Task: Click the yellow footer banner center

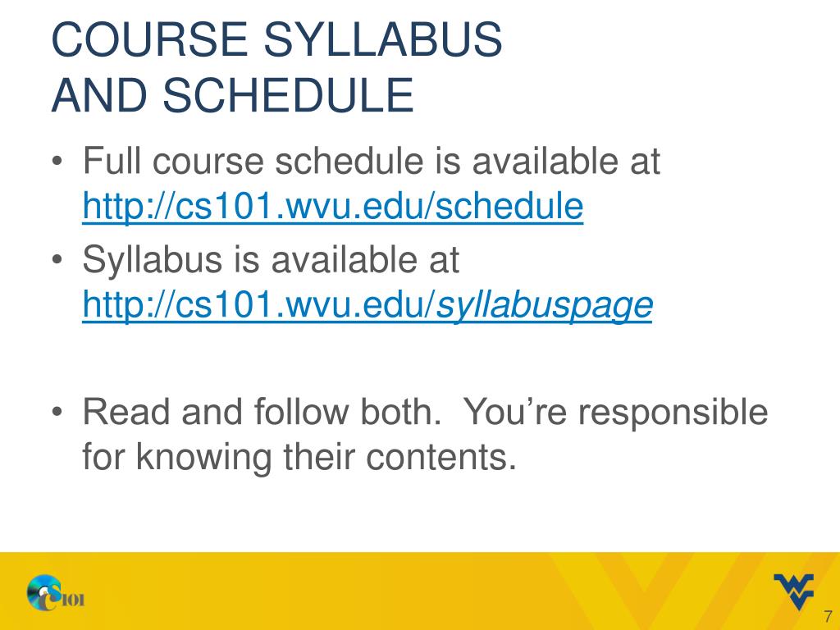Action: pyautogui.click(x=420, y=591)
